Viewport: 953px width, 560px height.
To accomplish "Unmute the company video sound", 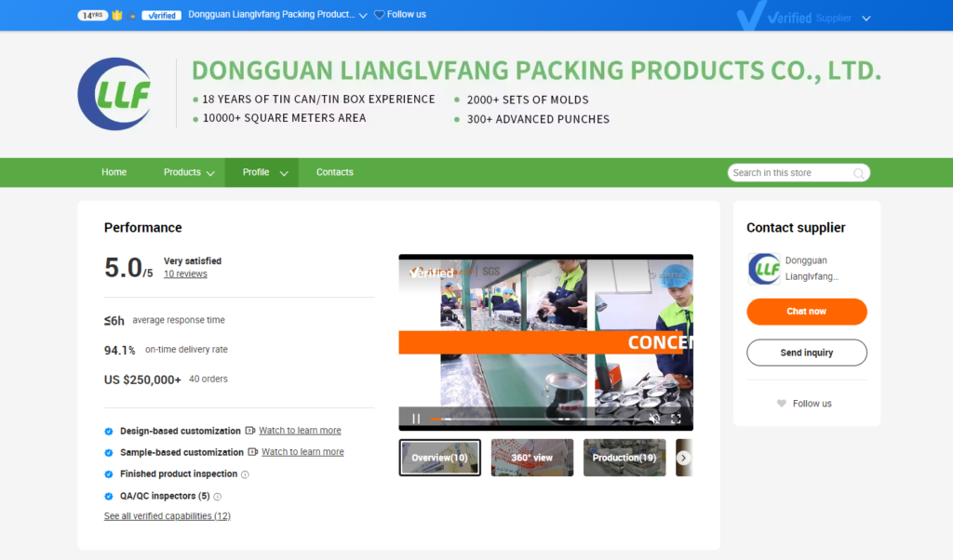I will click(654, 419).
